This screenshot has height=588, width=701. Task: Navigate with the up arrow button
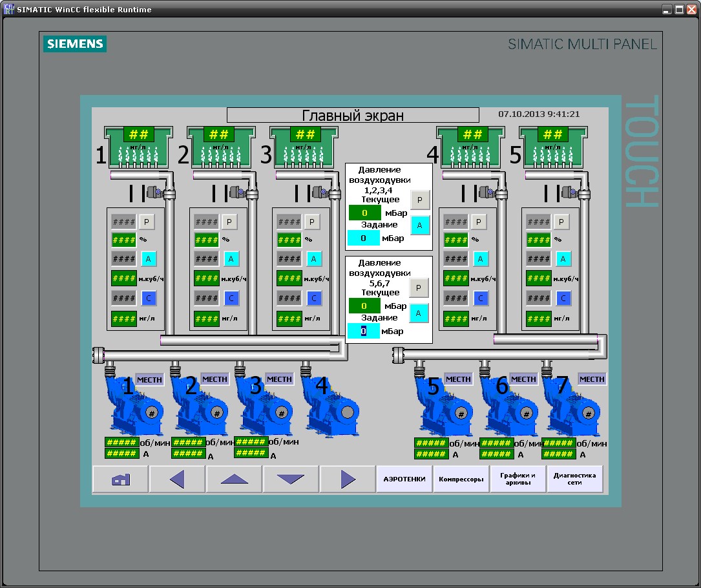pos(234,479)
